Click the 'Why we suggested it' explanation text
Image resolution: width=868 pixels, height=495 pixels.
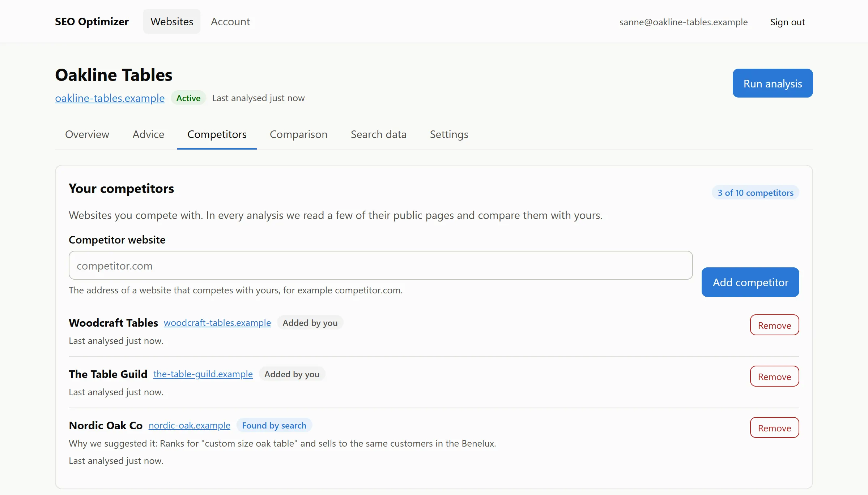coord(282,443)
